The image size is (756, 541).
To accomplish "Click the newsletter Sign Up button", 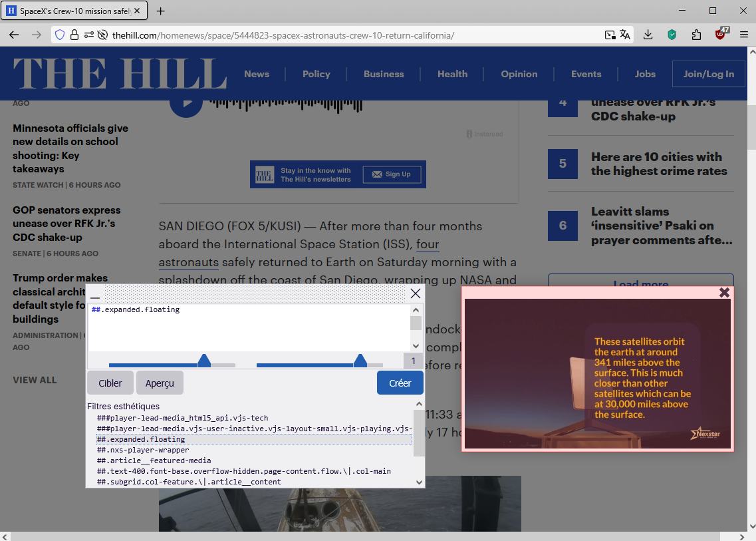I will coord(392,174).
